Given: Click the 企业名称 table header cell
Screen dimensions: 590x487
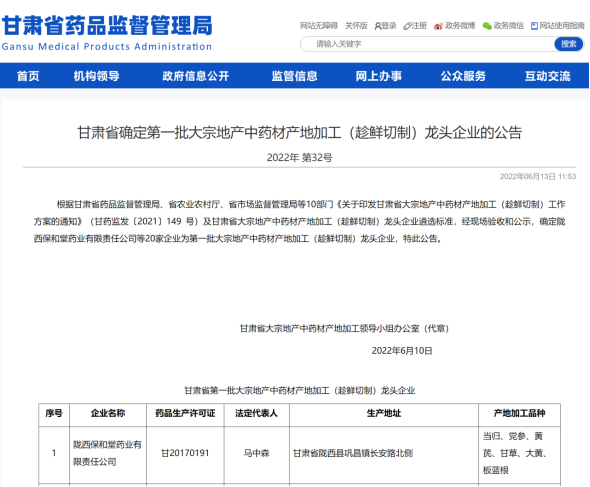Looking at the screenshot, I should (x=108, y=413).
